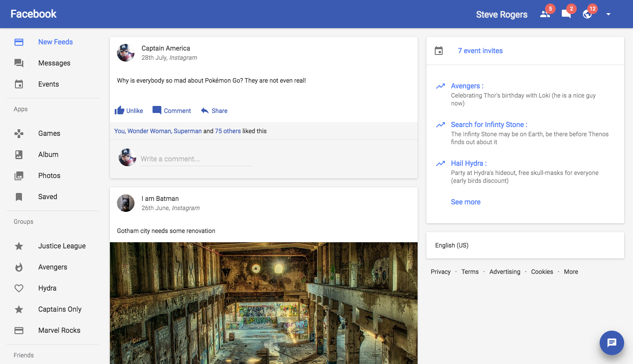Click the floating chat button
The width and height of the screenshot is (633, 364).
611,342
